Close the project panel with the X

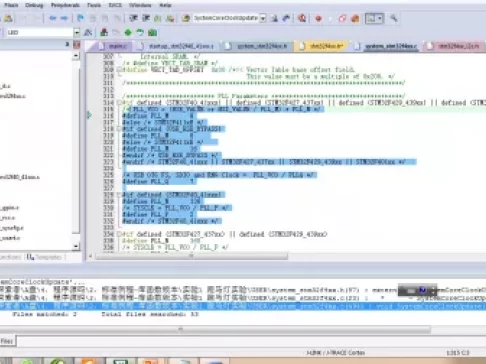pos(77,45)
